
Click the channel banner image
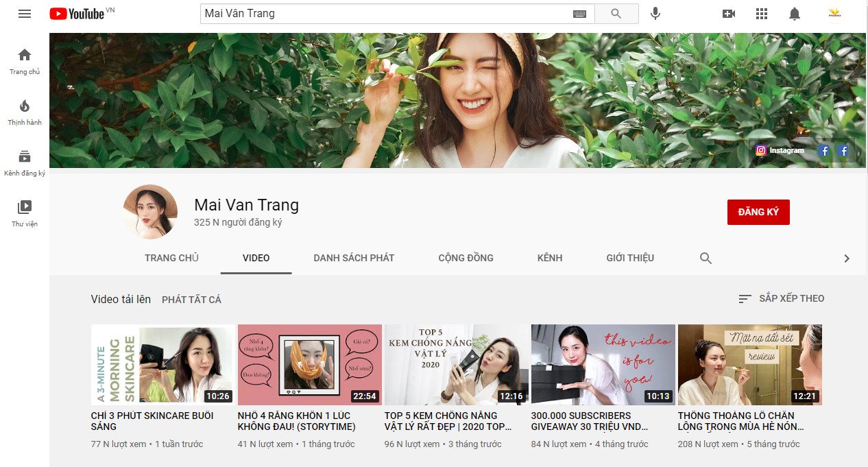[457, 101]
